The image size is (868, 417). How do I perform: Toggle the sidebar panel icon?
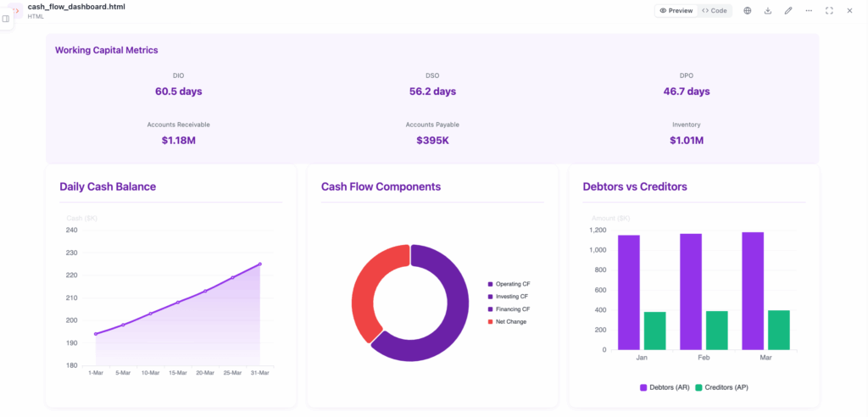point(6,19)
